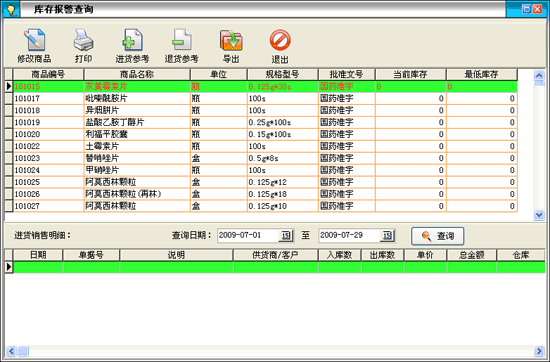Click spec cell 0.5g*8s
Image resolution: width=550 pixels, height=362 pixels.
(x=282, y=158)
